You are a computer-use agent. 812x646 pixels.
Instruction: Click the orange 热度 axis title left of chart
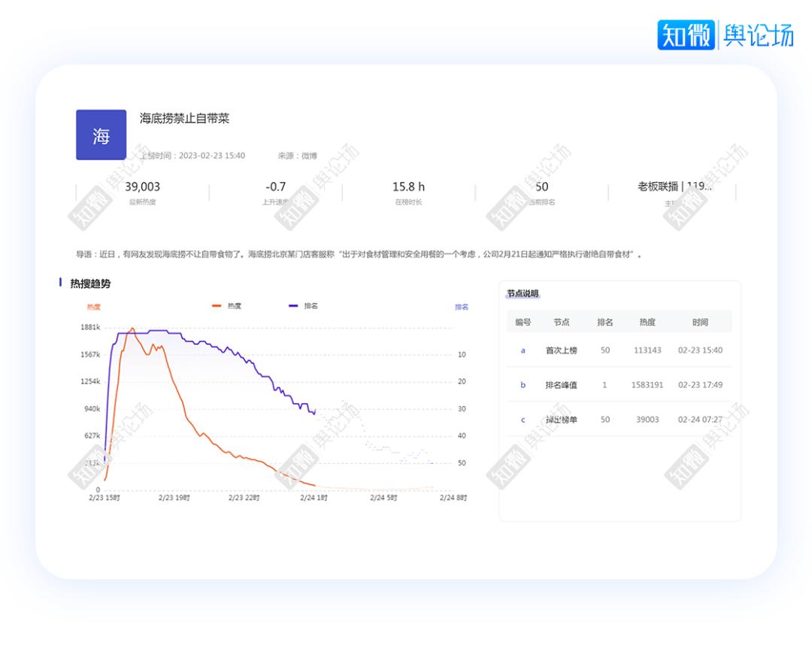point(94,307)
